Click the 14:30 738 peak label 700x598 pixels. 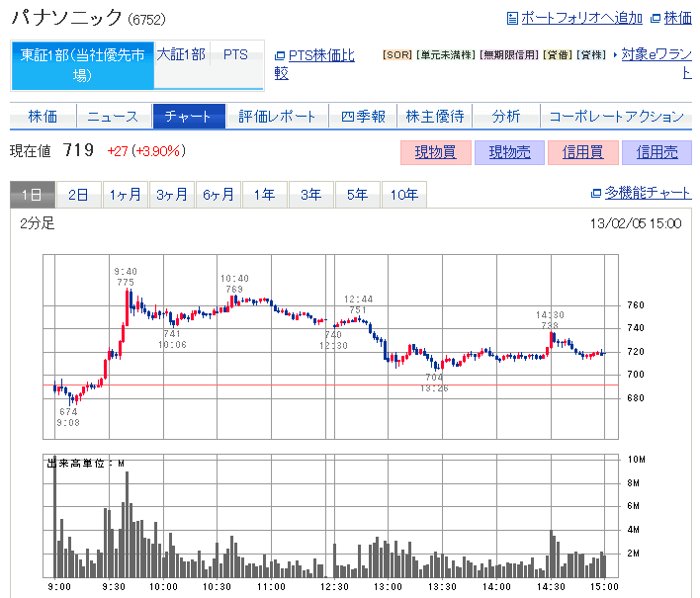tap(550, 320)
